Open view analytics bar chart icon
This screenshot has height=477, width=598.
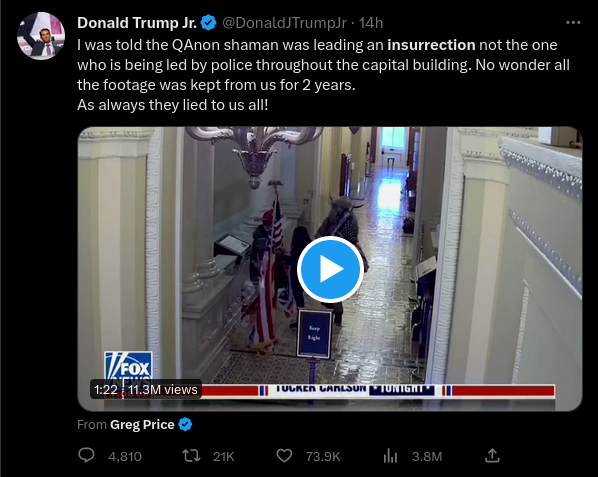390,456
